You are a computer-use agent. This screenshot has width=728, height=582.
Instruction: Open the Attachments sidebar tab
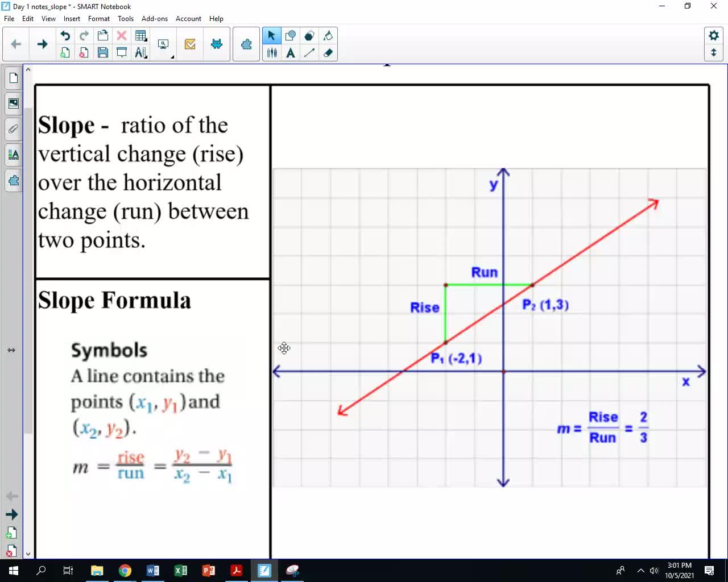click(x=13, y=129)
